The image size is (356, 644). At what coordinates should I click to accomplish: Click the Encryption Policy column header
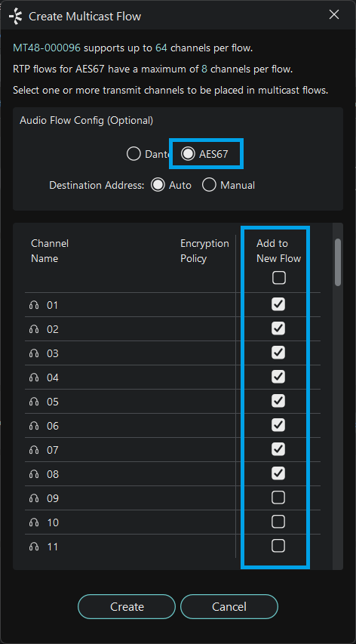[204, 251]
